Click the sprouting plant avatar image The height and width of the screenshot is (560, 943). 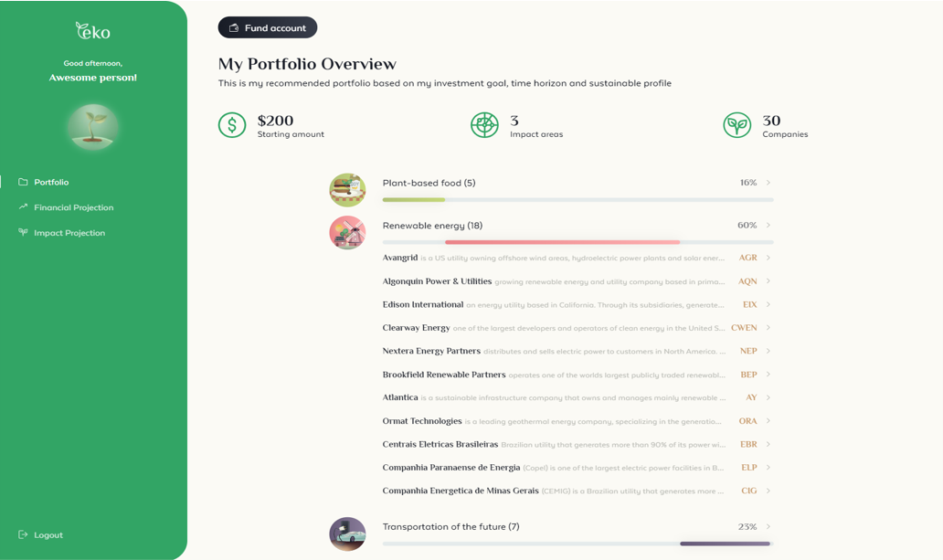pyautogui.click(x=92, y=127)
